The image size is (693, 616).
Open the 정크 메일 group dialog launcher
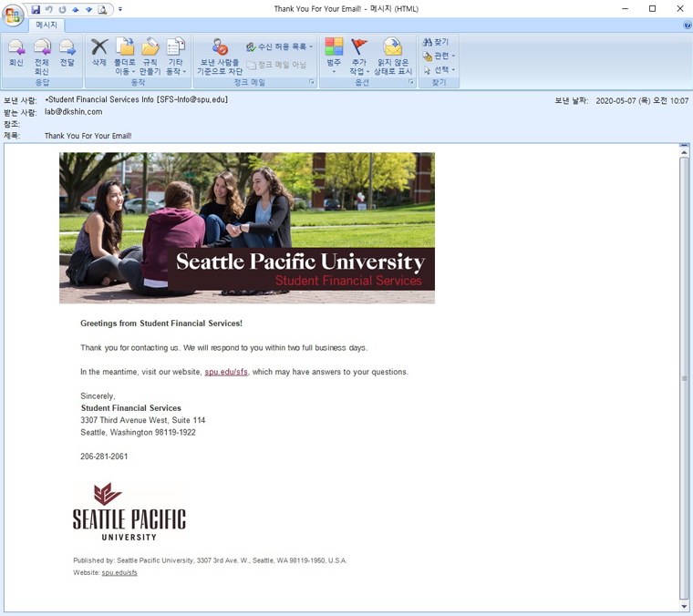coord(312,82)
